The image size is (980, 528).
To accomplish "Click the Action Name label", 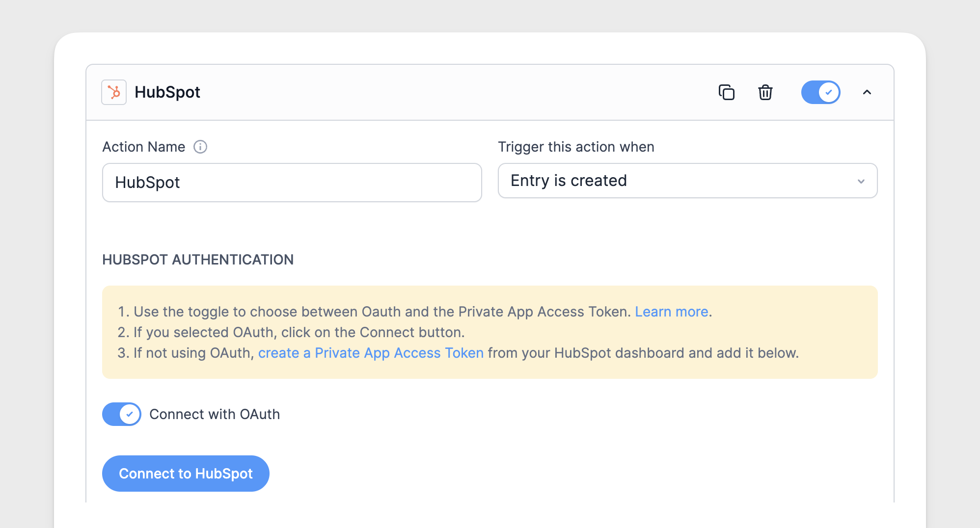I will tap(144, 147).
